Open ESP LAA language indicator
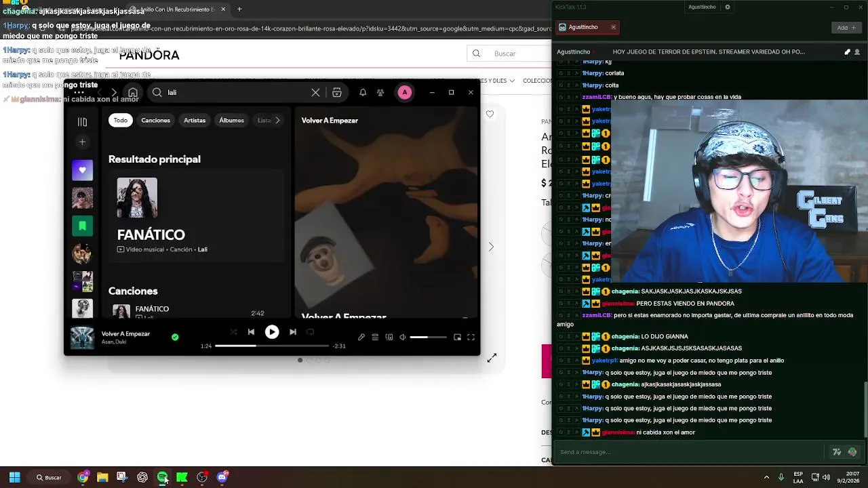 pos(798,477)
